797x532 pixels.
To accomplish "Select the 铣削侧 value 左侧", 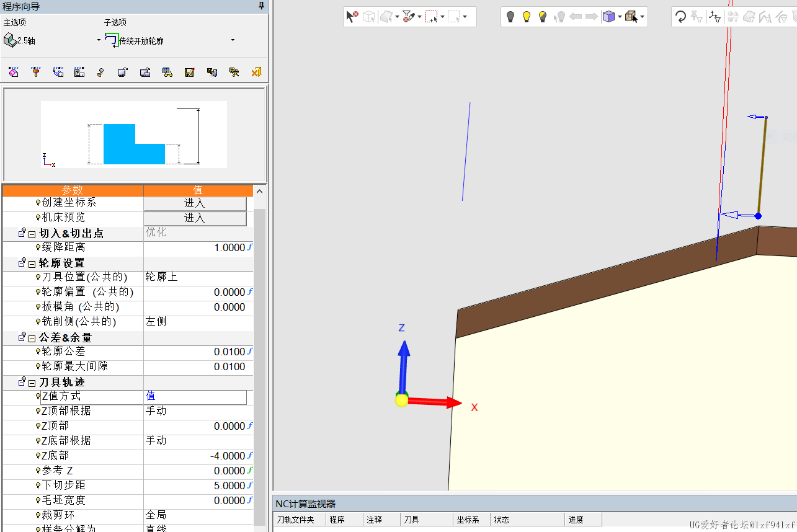I will coord(156,322).
